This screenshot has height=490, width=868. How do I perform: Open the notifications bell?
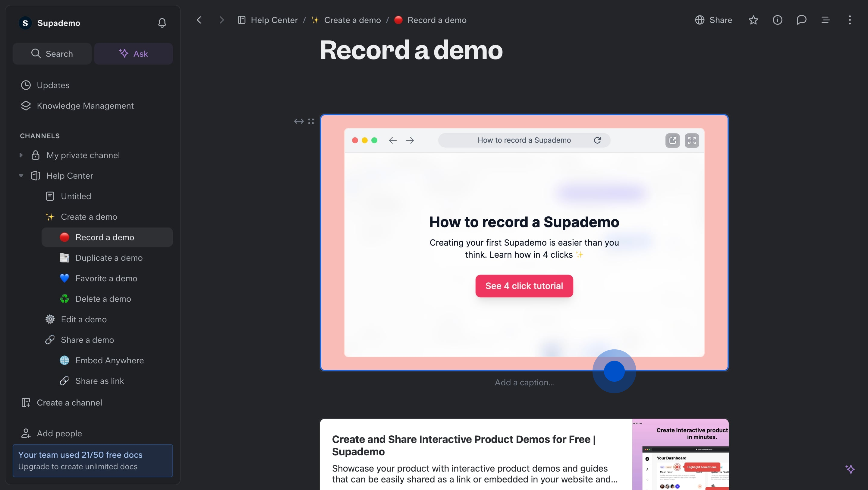pos(162,23)
